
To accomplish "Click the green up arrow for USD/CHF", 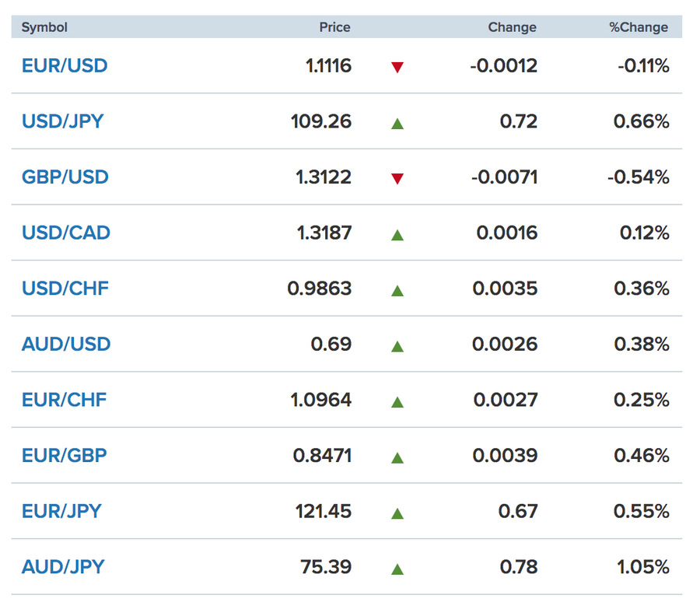I will point(397,290).
